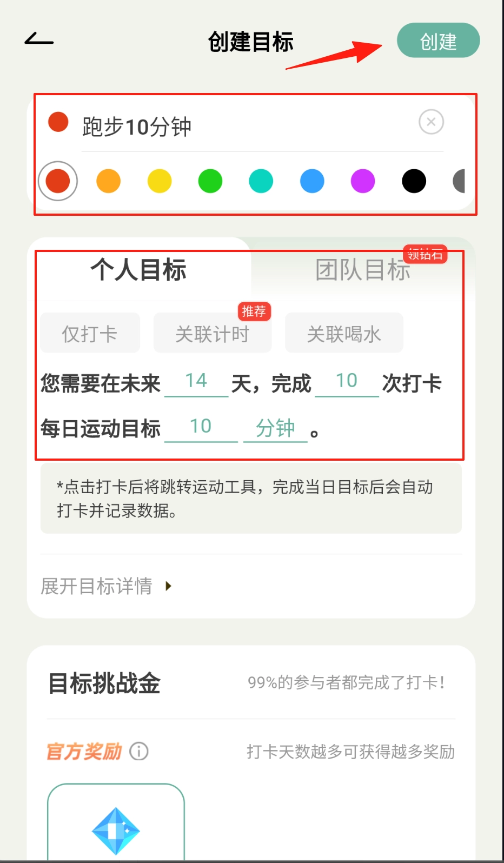The height and width of the screenshot is (863, 504).
Task: Clear the goal name with X icon
Action: click(x=431, y=122)
